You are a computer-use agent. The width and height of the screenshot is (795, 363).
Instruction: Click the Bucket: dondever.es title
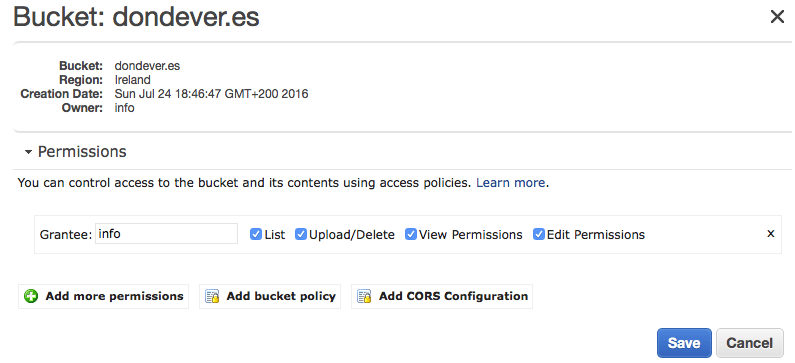[136, 17]
